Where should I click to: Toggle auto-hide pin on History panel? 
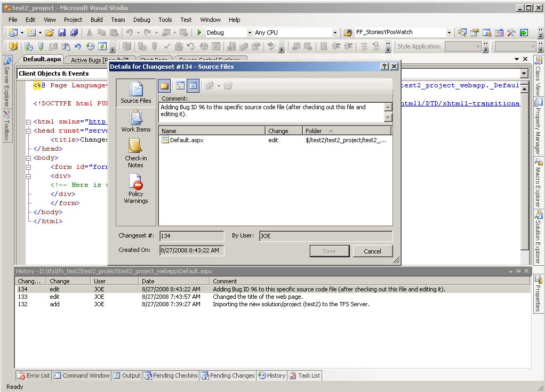[518, 271]
